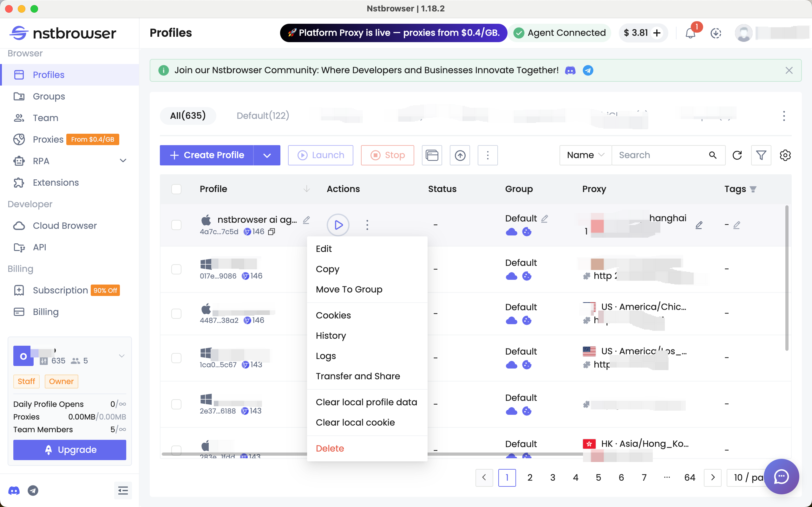
Task: Open the table settings gear icon
Action: point(785,155)
